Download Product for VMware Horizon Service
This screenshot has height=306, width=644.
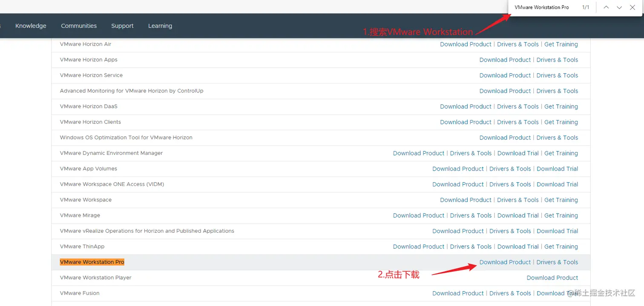(505, 75)
